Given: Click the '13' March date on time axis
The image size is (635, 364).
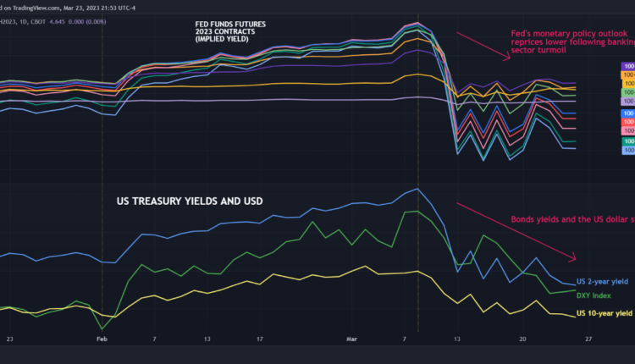Looking at the screenshot, I should (457, 339).
